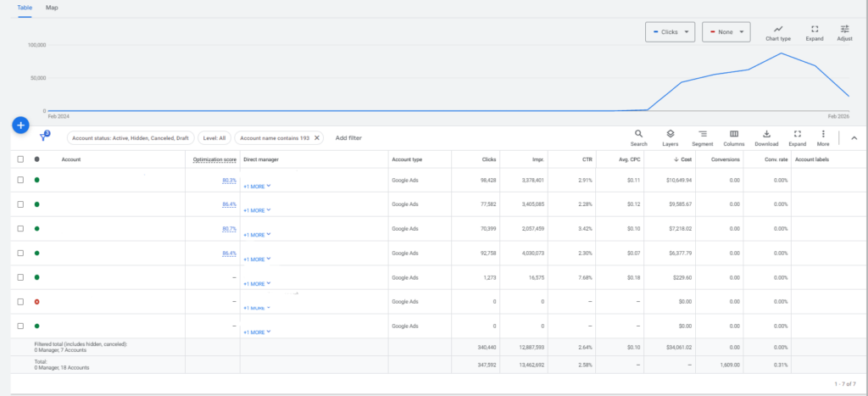This screenshot has height=396, width=868.
Task: Check the first account row checkbox
Action: click(21, 180)
